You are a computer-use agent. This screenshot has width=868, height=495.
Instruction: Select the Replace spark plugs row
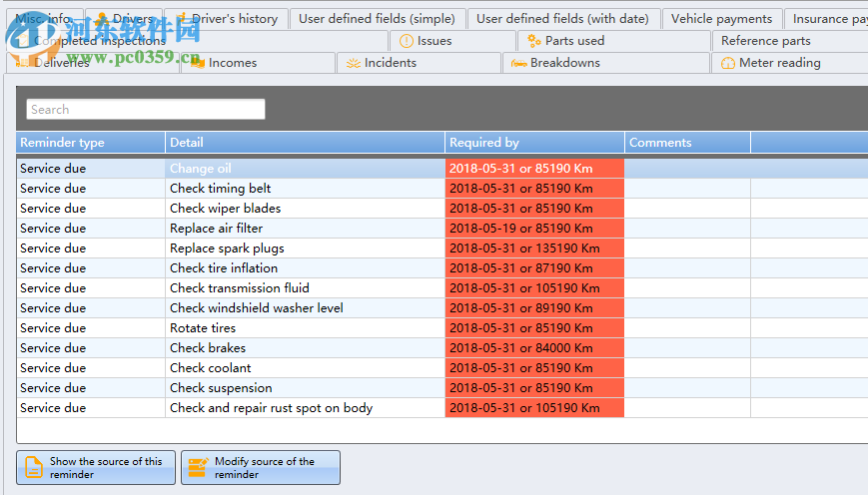(442, 247)
